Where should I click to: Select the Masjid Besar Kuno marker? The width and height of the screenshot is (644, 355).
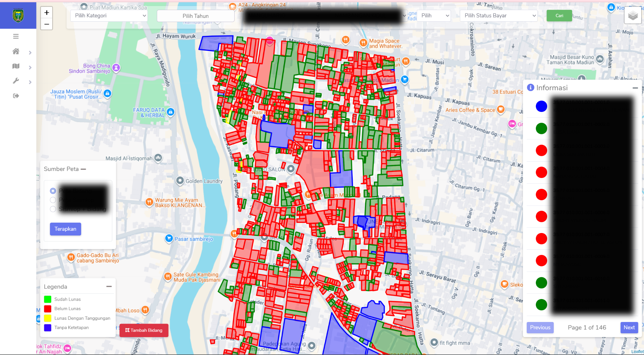600,59
